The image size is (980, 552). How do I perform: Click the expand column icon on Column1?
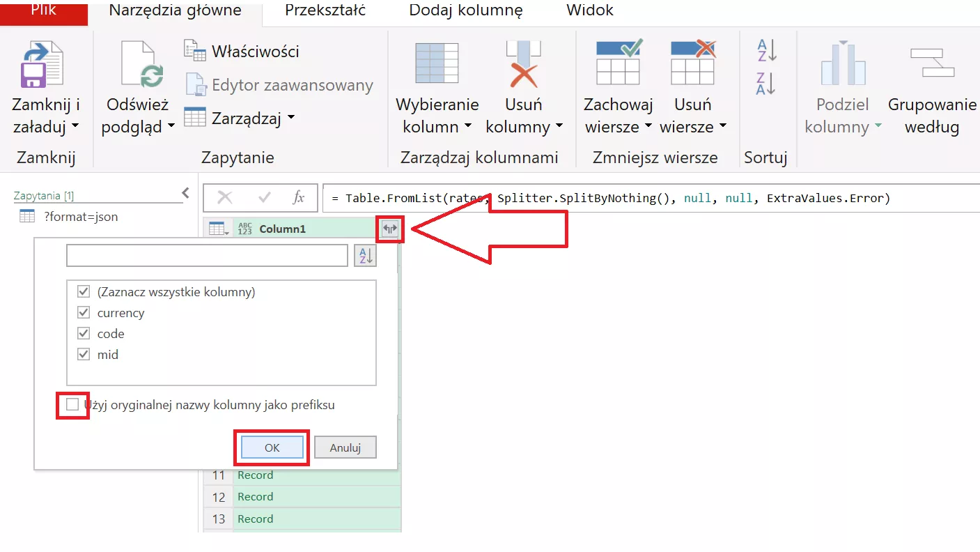[x=389, y=229]
